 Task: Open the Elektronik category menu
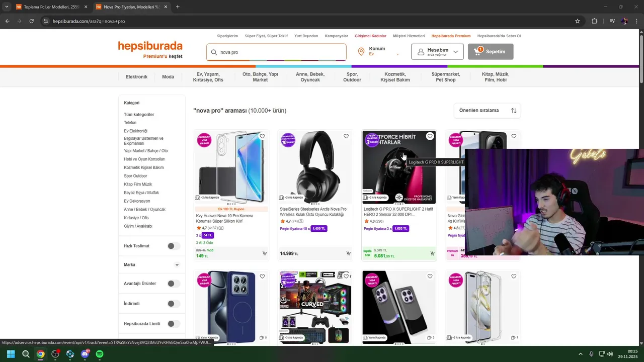point(136,77)
